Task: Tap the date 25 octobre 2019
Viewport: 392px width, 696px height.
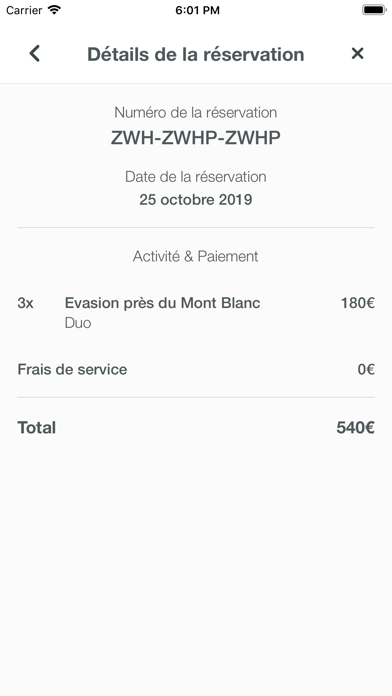Action: (196, 200)
